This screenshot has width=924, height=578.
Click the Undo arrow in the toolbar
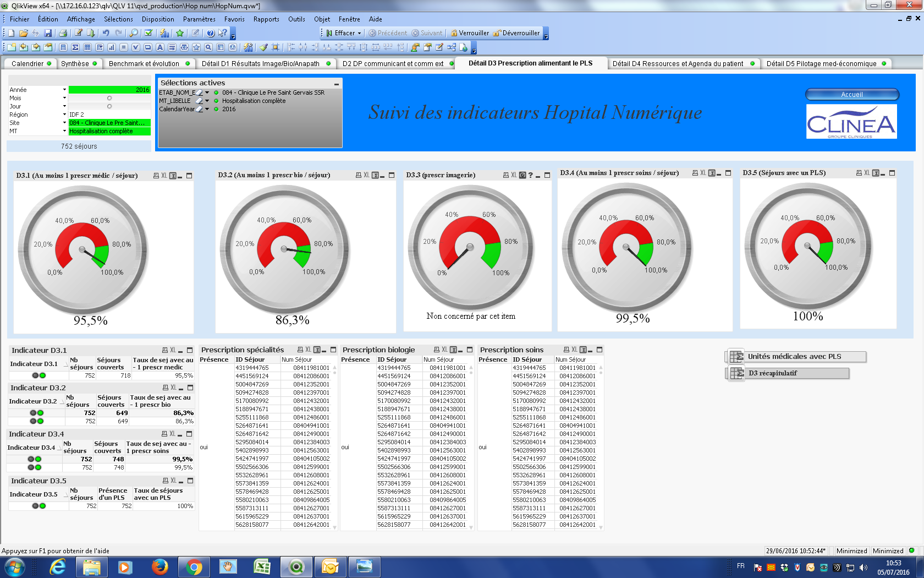pyautogui.click(x=106, y=33)
